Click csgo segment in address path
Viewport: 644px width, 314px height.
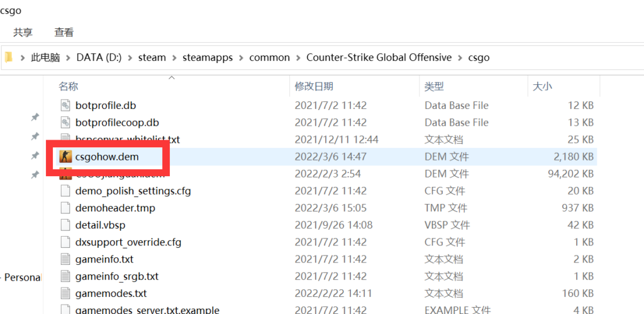479,57
